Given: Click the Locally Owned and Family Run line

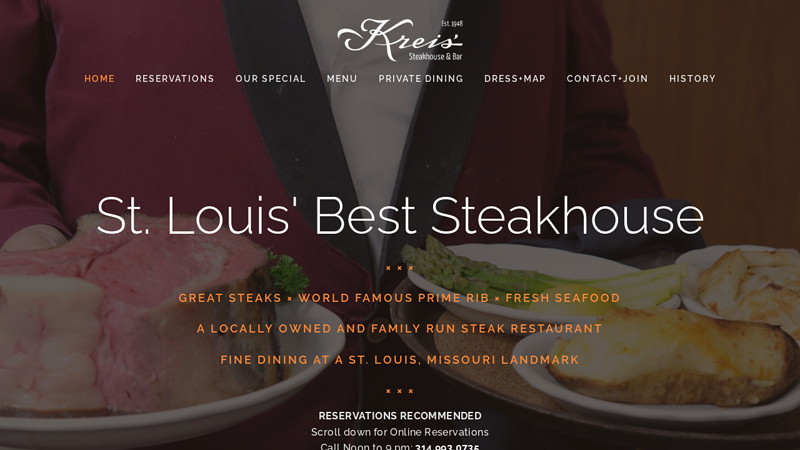Looking at the screenshot, I should [399, 329].
